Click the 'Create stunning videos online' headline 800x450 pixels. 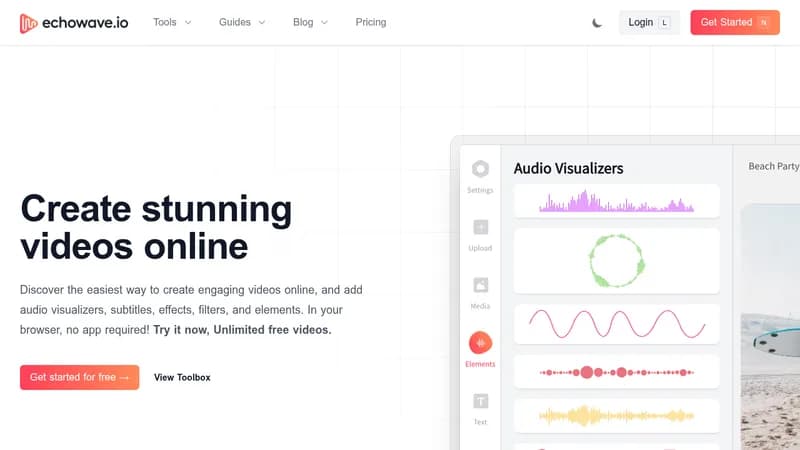coord(156,228)
